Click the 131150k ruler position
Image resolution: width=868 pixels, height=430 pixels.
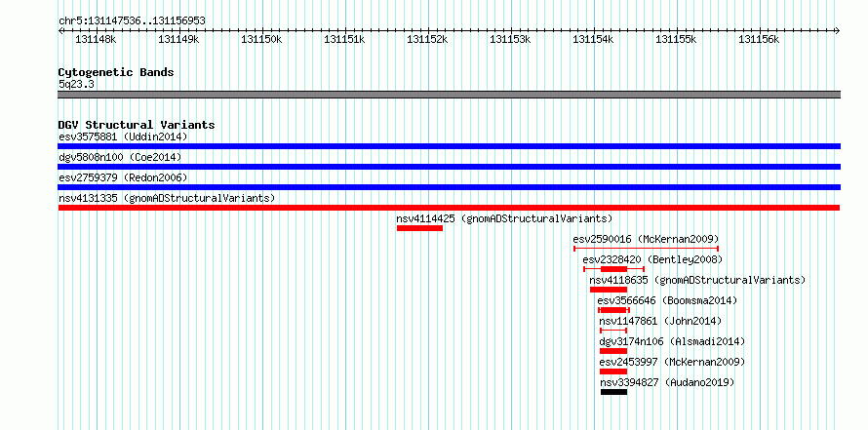point(261,39)
